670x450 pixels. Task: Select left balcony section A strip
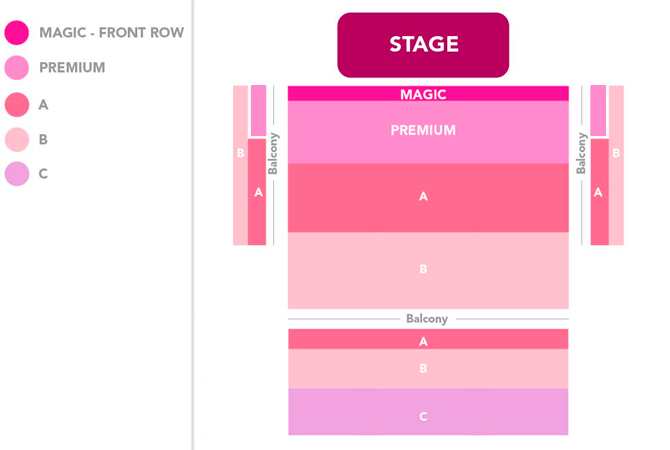coord(258,192)
